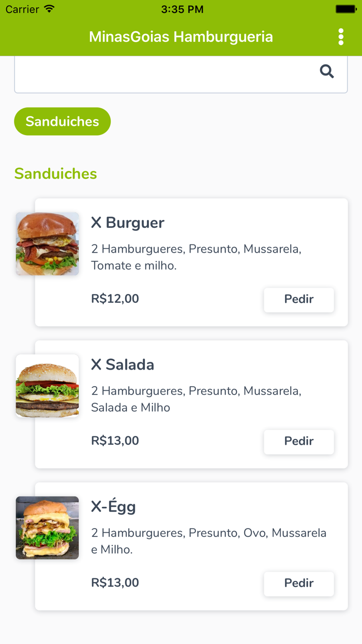Tap the battery indicator icon

point(344,8)
